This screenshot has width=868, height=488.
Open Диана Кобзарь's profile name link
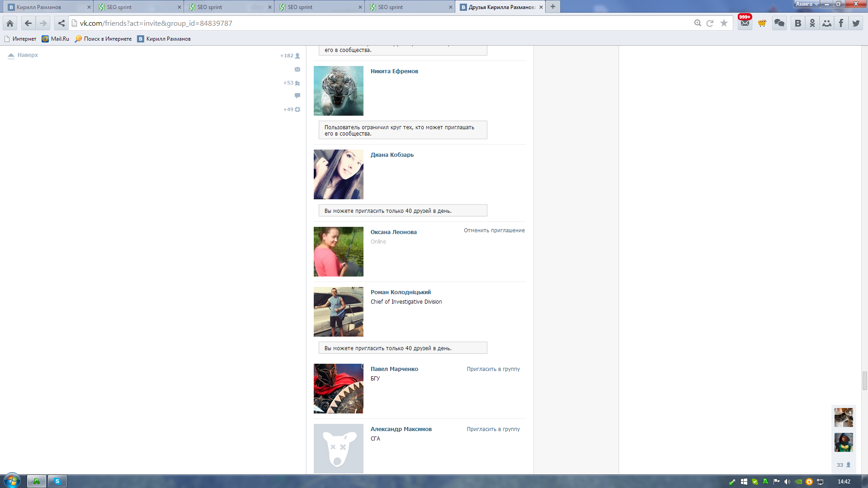coord(392,155)
